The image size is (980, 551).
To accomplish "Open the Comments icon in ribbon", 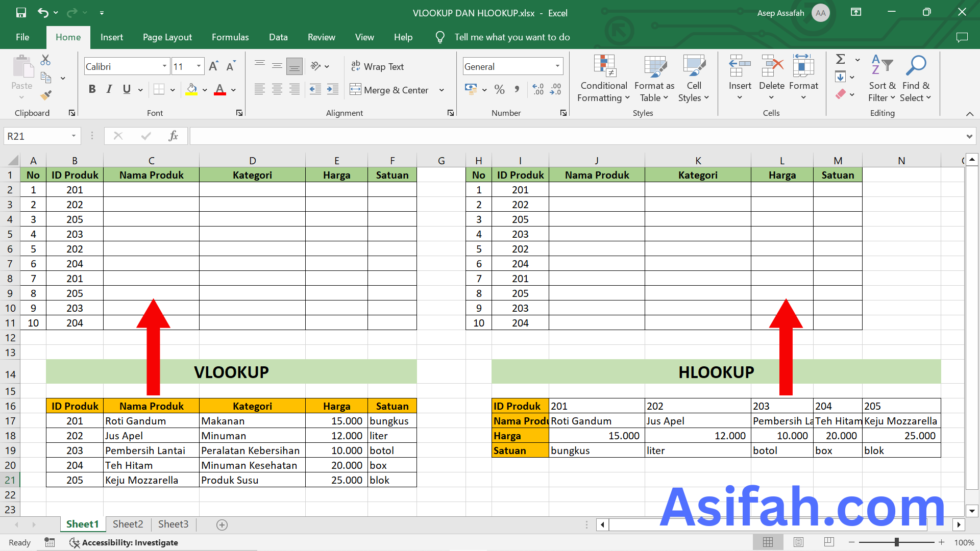I will [x=962, y=37].
